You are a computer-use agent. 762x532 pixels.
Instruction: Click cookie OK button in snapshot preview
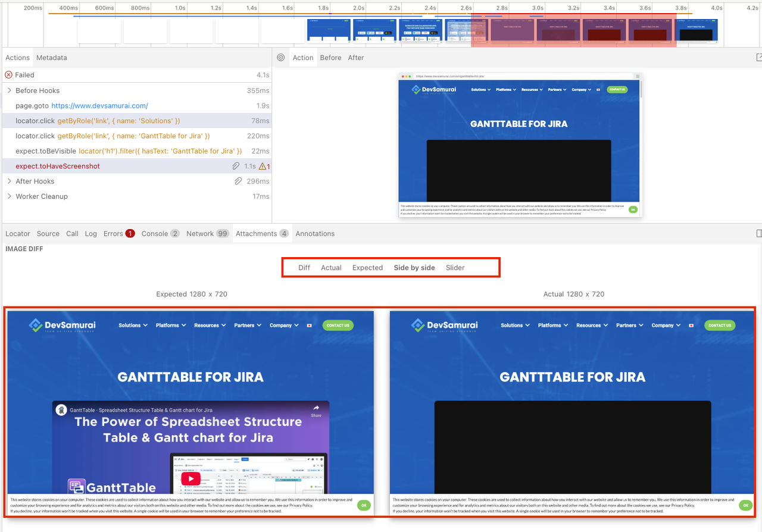(633, 209)
